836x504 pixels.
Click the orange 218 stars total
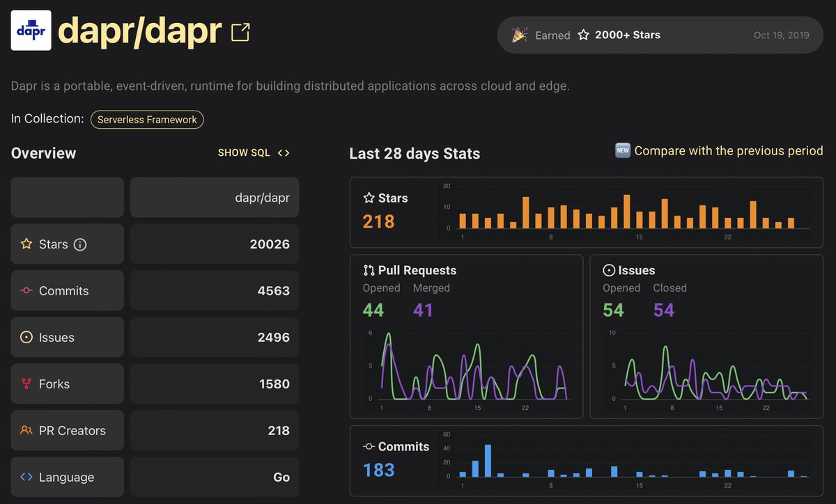coord(378,221)
